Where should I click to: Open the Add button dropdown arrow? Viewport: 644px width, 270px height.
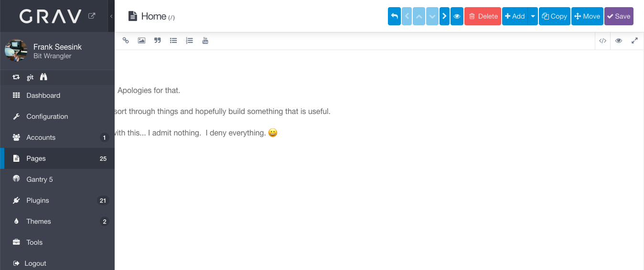click(x=533, y=16)
